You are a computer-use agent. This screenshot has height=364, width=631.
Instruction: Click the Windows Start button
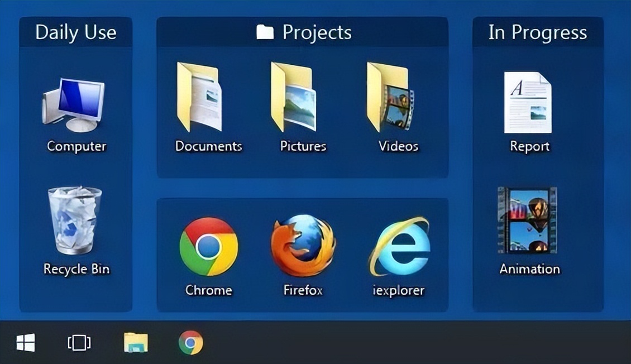click(x=25, y=343)
